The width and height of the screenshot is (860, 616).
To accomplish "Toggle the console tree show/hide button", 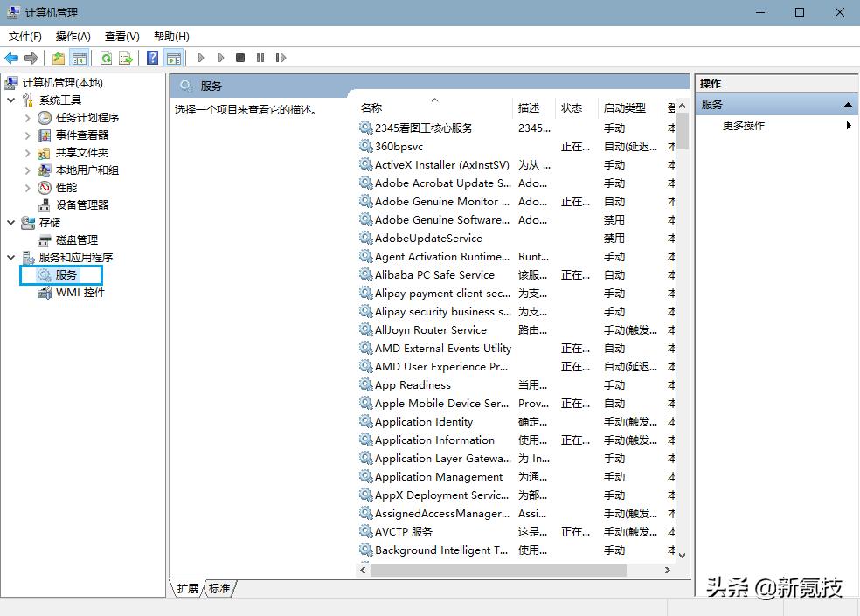I will point(78,58).
